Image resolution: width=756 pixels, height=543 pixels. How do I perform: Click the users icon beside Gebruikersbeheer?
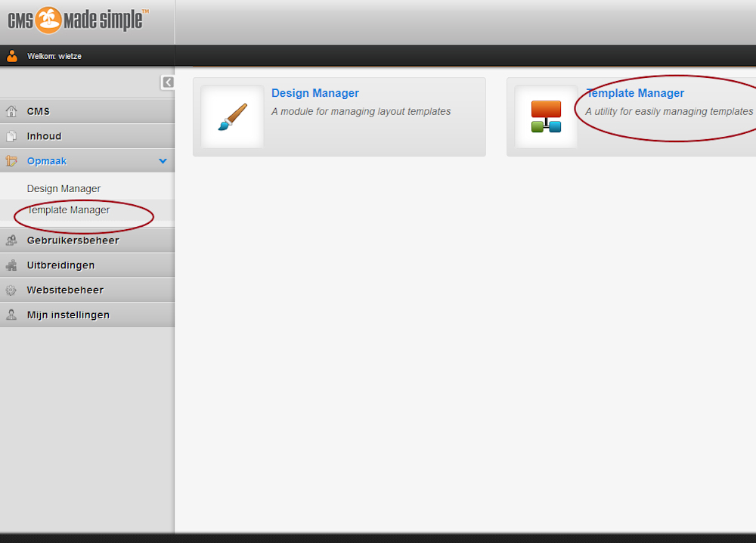[11, 240]
